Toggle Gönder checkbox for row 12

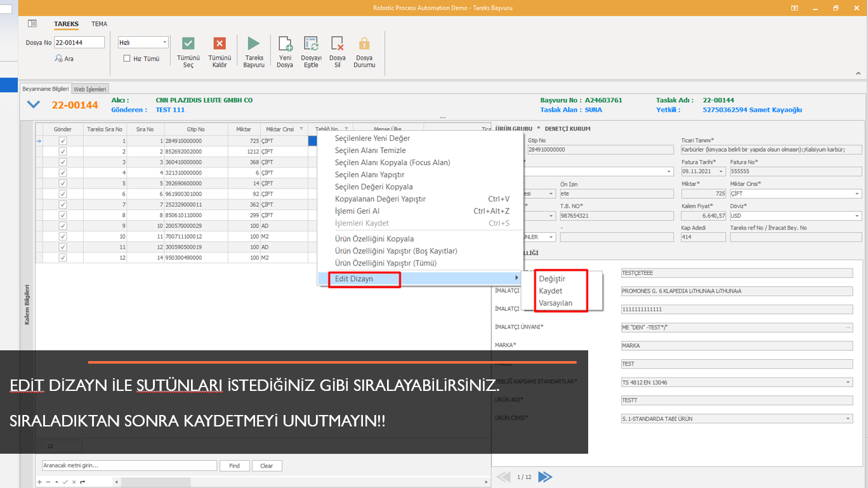[62, 258]
